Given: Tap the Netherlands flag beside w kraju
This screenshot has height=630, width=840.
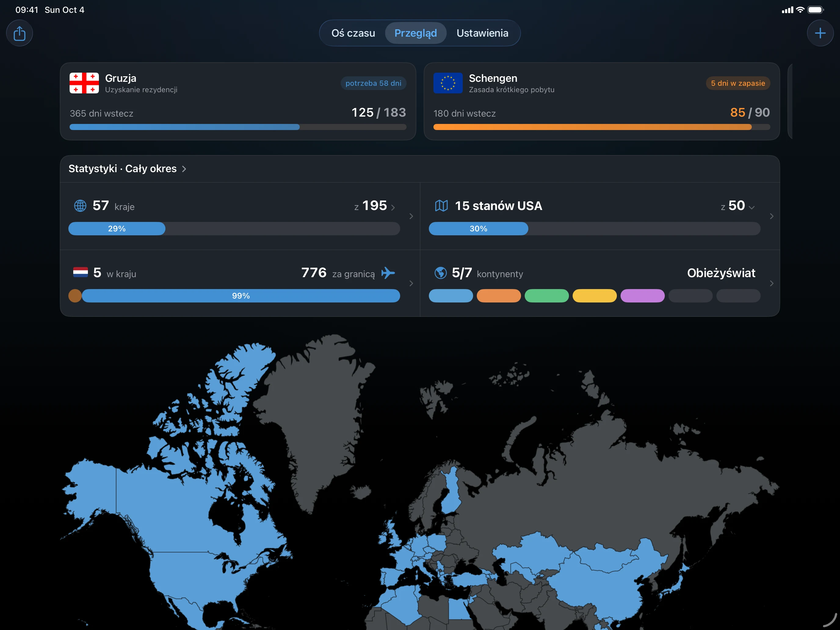Looking at the screenshot, I should (81, 272).
